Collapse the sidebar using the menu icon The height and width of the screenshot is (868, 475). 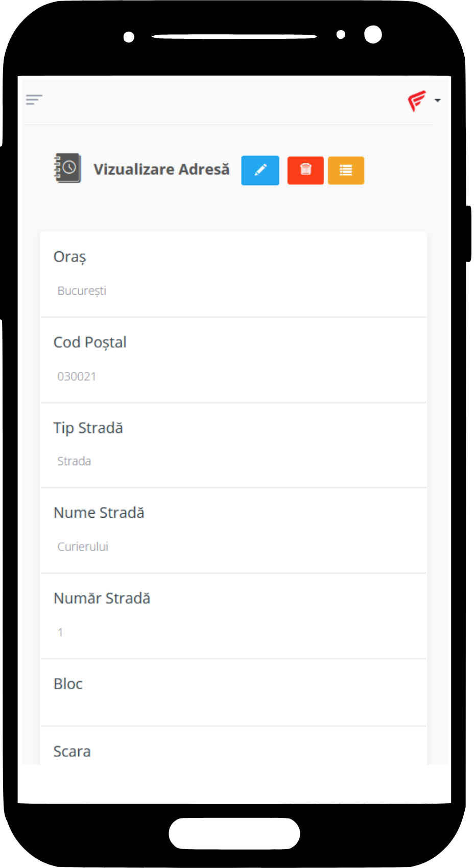34,99
